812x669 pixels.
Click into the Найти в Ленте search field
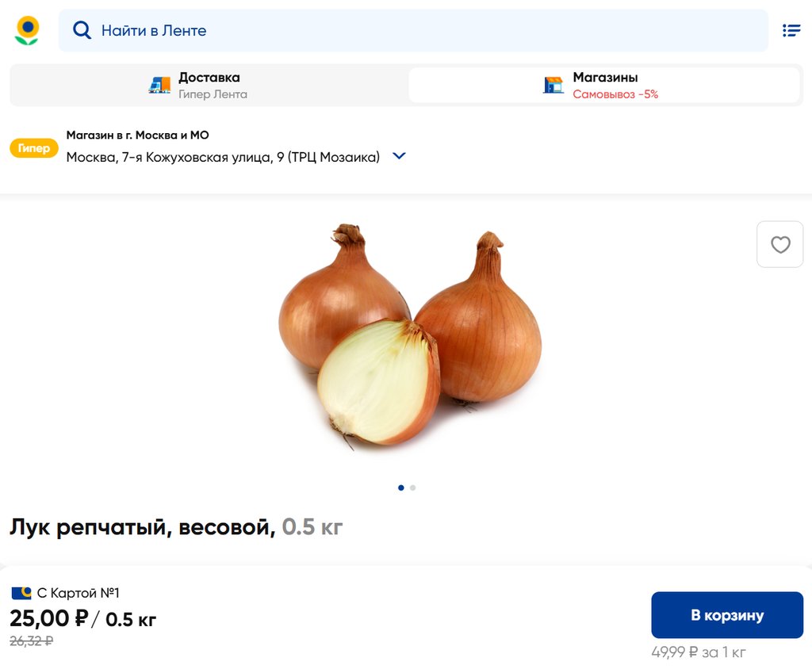[x=413, y=30]
